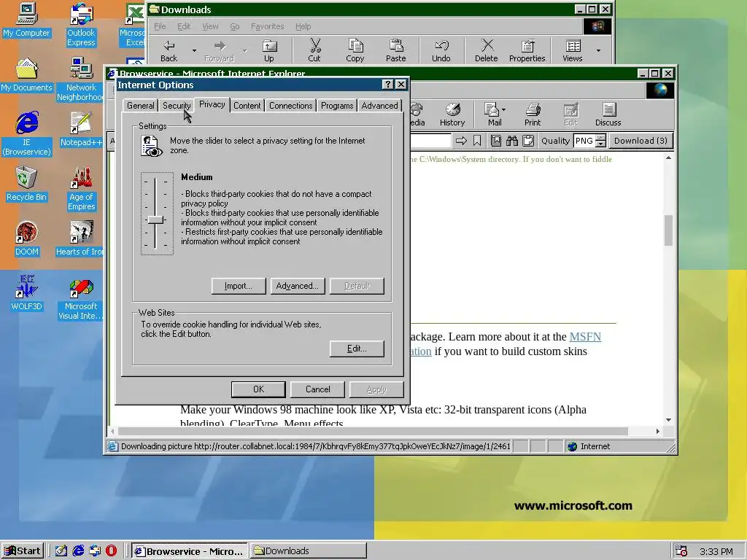Click the horizontal scrollbar right arrow
Image resolution: width=747 pixels, height=560 pixels.
pyautogui.click(x=657, y=431)
